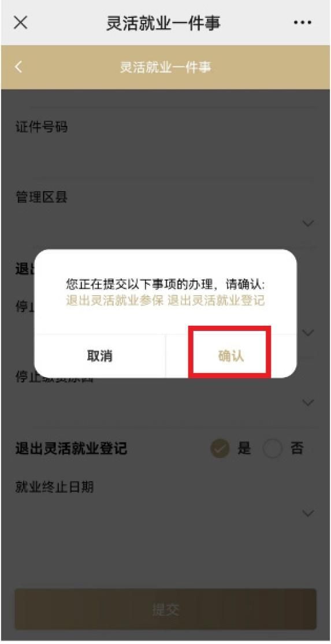Click the 提交 submit button at the bottom
The height and width of the screenshot is (644, 331).
pos(165,609)
